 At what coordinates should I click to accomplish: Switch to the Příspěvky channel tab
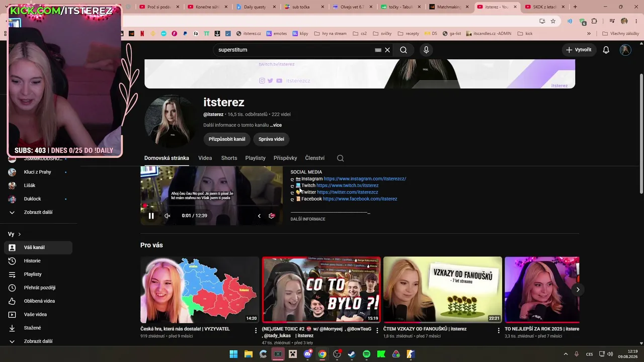coord(285,158)
